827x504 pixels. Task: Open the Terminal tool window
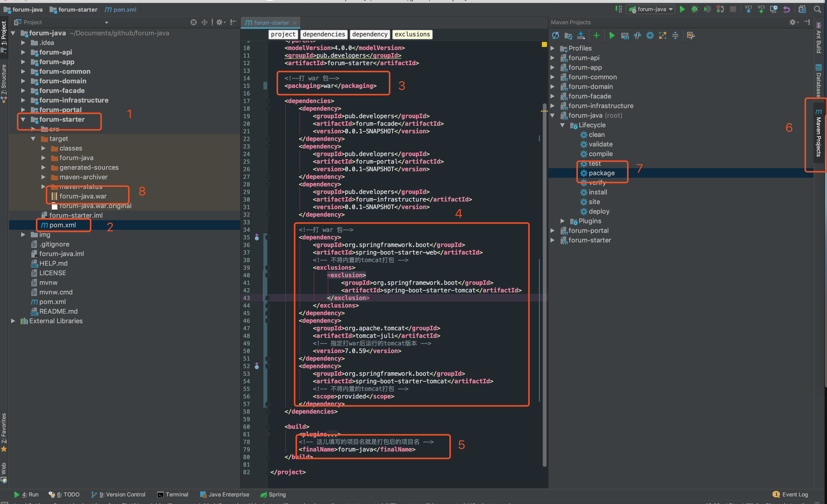[173, 495]
